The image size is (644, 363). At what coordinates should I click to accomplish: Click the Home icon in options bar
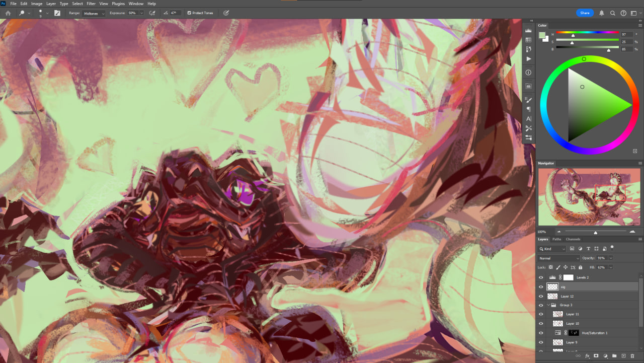(x=8, y=13)
